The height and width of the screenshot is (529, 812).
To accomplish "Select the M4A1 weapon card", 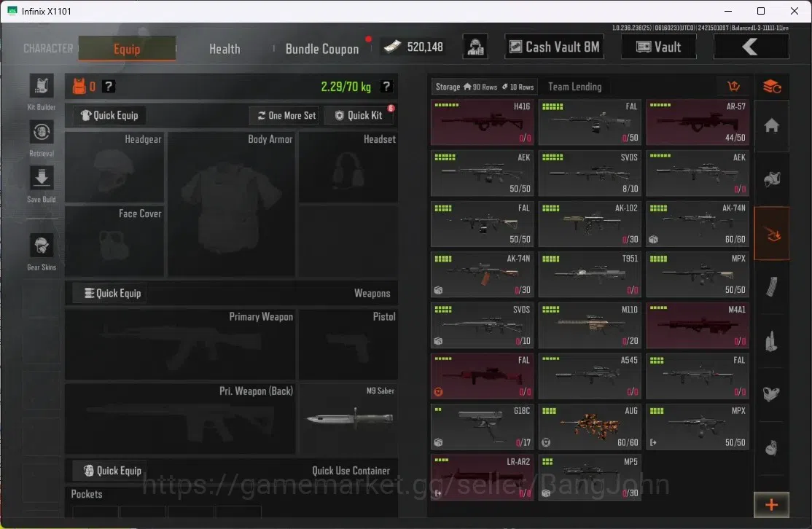I will pyautogui.click(x=698, y=325).
